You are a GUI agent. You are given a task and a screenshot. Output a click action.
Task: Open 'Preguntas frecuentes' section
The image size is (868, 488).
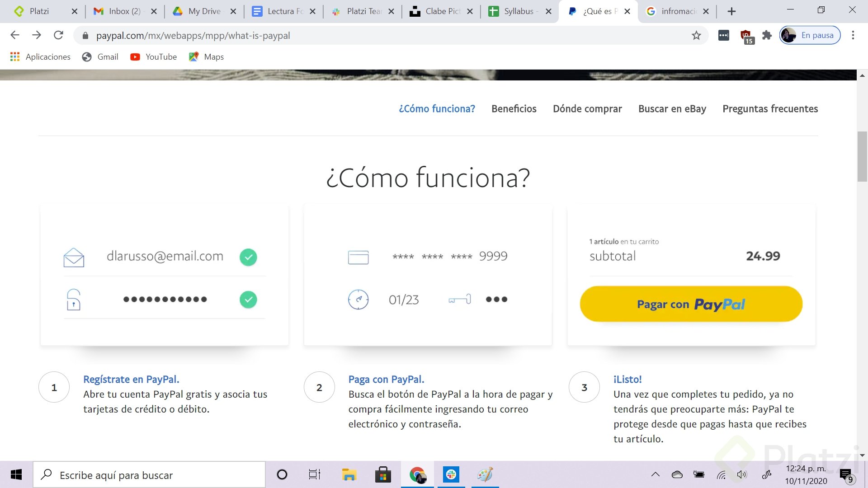point(770,109)
